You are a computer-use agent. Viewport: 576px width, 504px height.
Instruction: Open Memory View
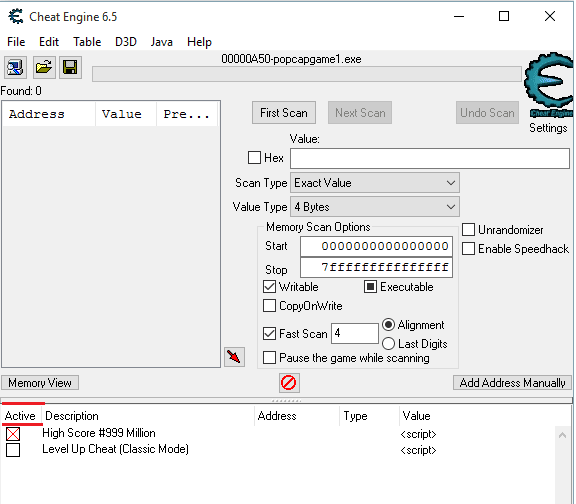[x=40, y=383]
